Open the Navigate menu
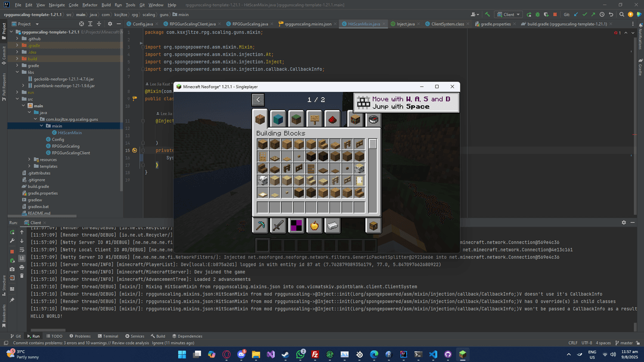The width and height of the screenshot is (644, 362). click(x=57, y=5)
